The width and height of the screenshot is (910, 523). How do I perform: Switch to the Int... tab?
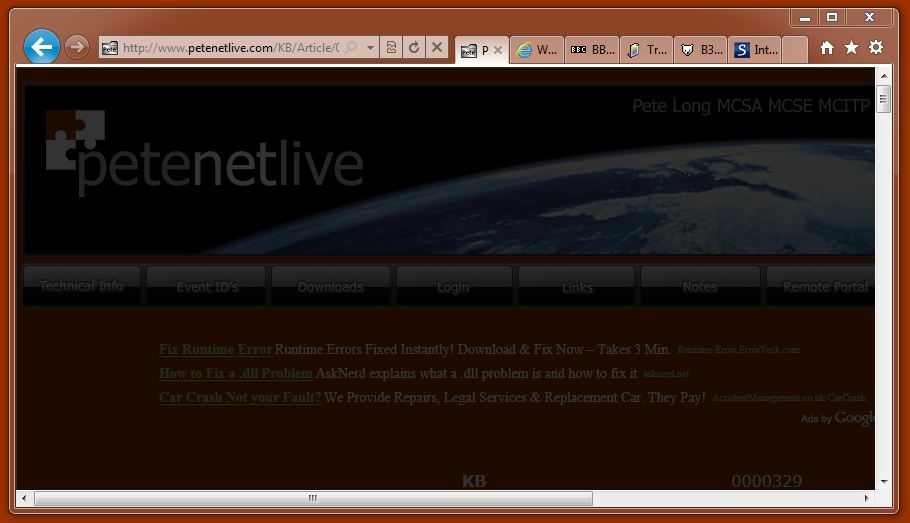tap(755, 50)
